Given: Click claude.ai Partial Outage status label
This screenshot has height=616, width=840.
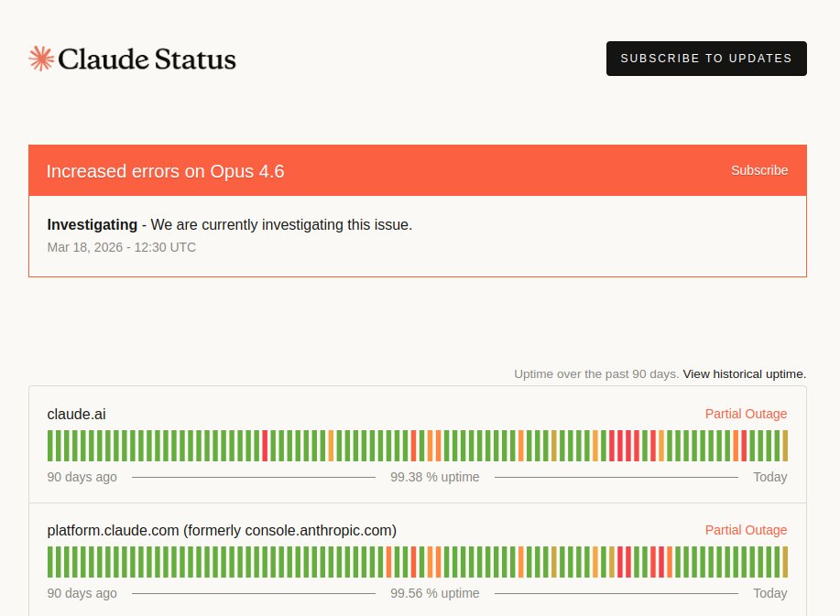Looking at the screenshot, I should pos(746,414).
